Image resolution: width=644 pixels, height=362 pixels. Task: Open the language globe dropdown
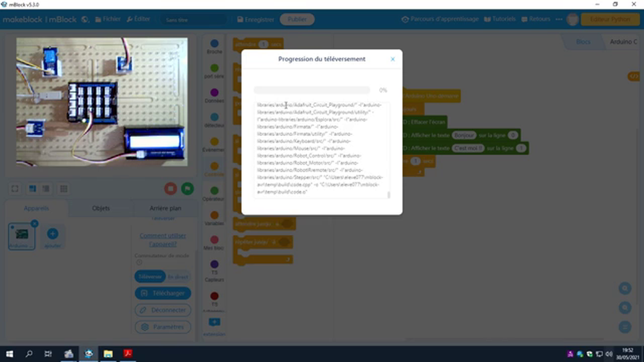85,19
